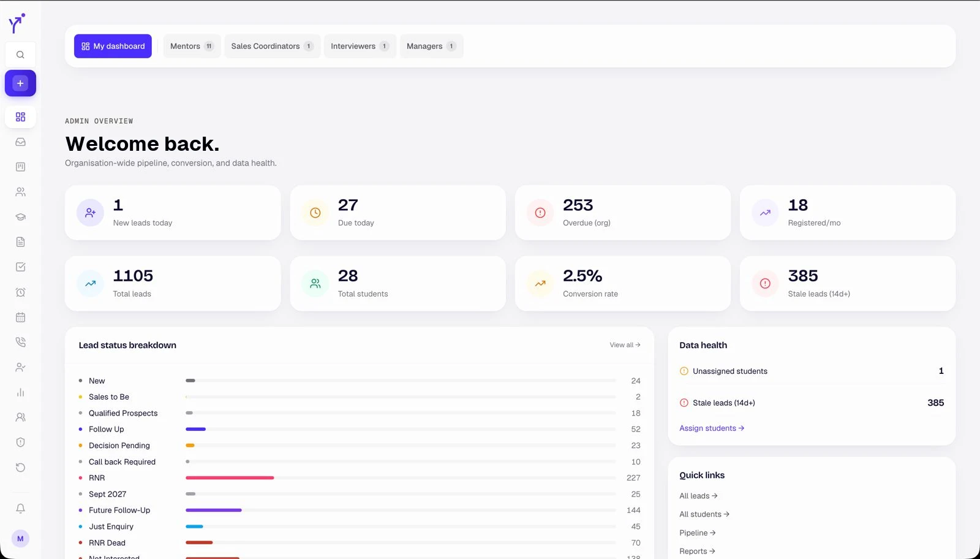
Task: Click the "253" Overdue (org) value
Action: (578, 205)
